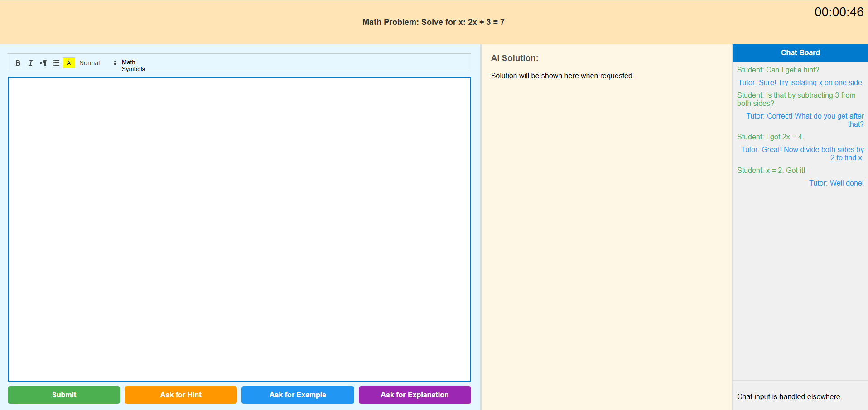This screenshot has width=868, height=410.
Task: Select the Chat Board header
Action: point(800,53)
